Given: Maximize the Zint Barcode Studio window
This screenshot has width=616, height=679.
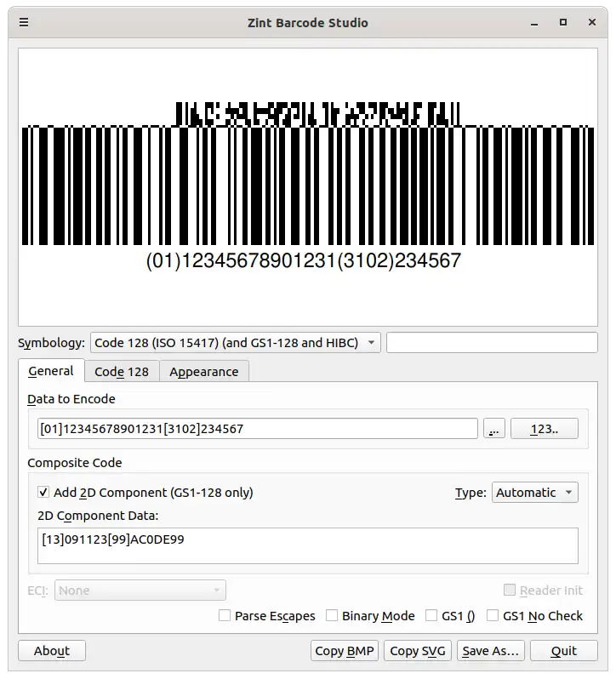Looking at the screenshot, I should [562, 22].
